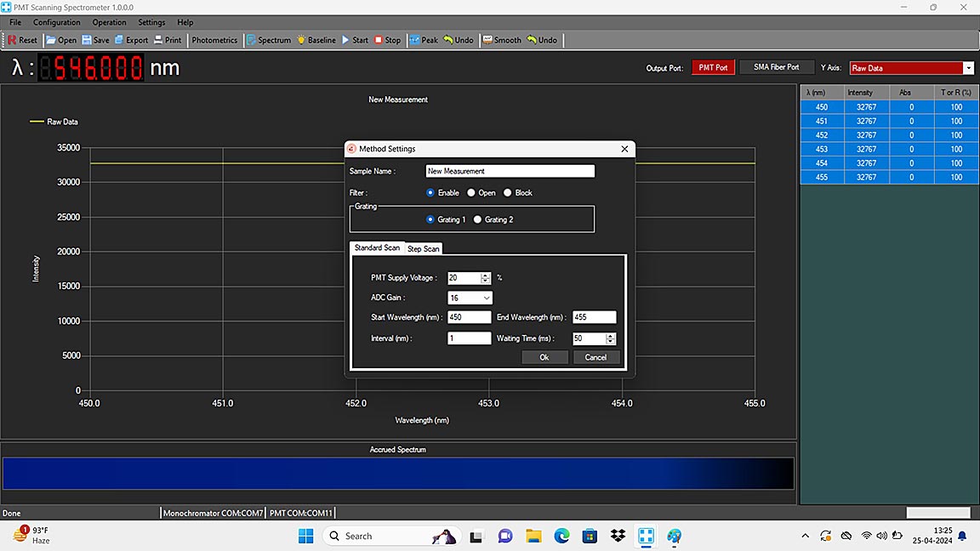Viewport: 980px width, 551px height.
Task: Choose the Block filter option
Action: [508, 193]
